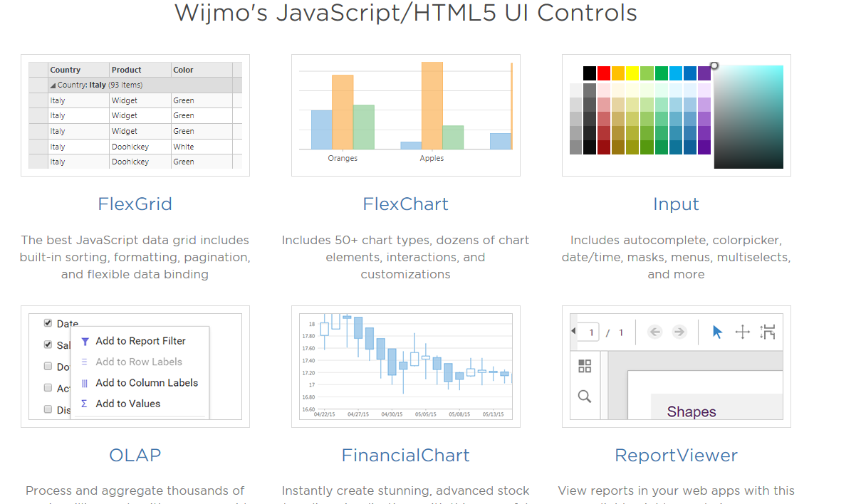Collapse the Country: Italy group row
The width and height of the screenshot is (861, 504).
[53, 85]
